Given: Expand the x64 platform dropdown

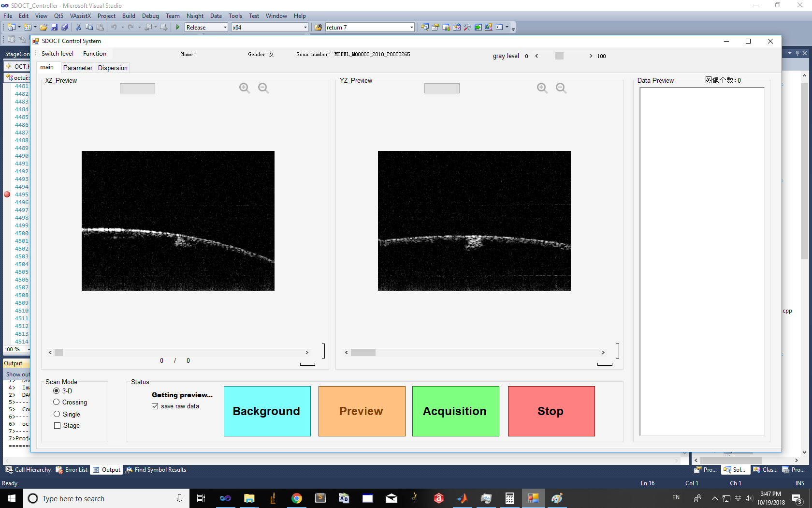Looking at the screenshot, I should [305, 28].
